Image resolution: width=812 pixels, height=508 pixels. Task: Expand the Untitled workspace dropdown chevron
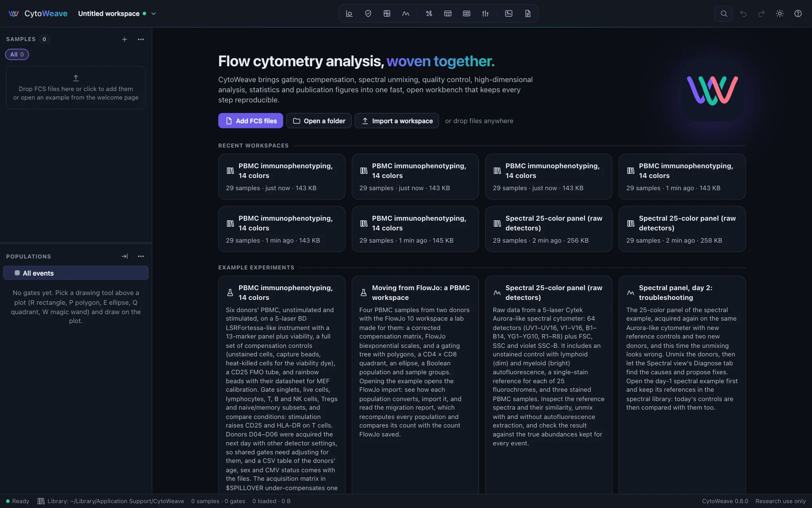153,13
